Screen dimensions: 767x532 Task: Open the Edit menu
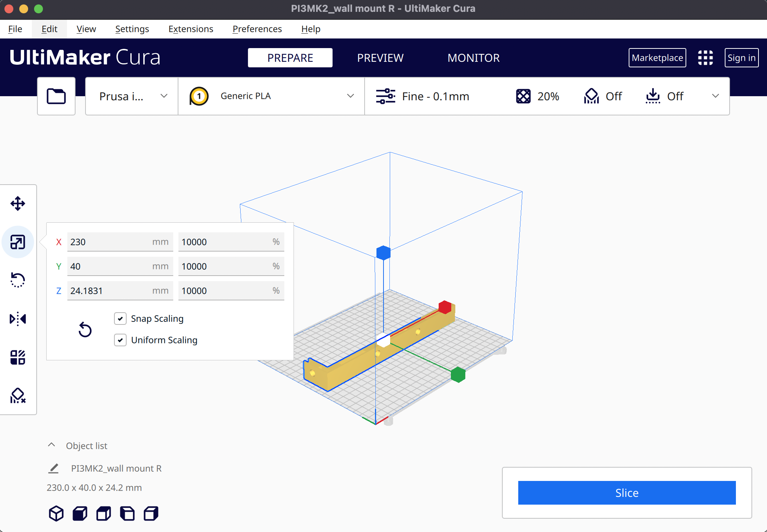(49, 29)
